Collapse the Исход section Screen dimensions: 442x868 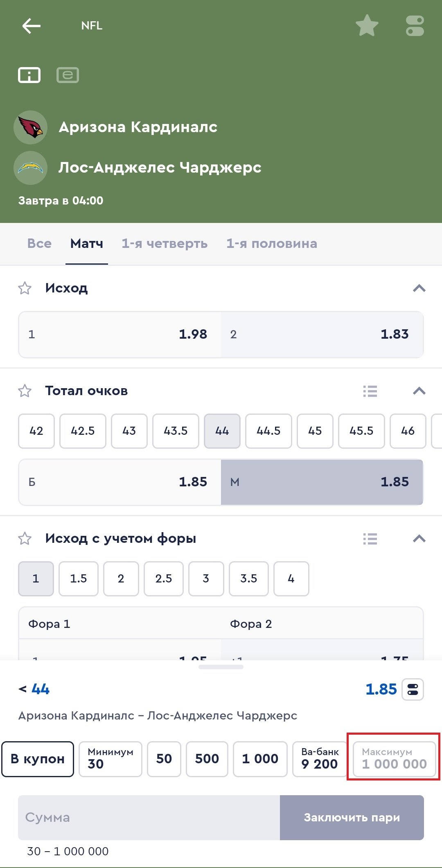[x=419, y=288]
